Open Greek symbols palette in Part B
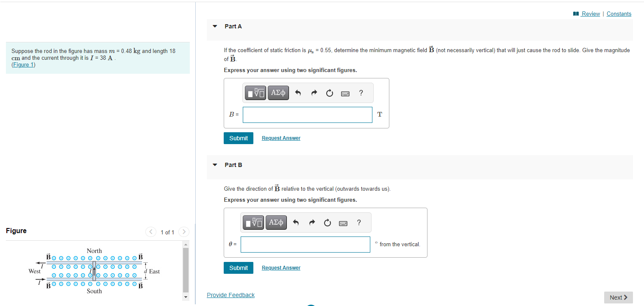This screenshot has height=306, width=644. (276, 223)
